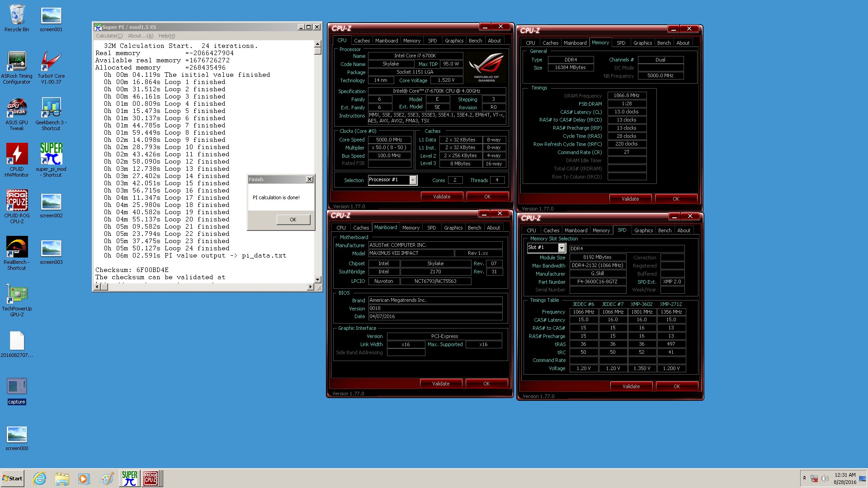Click the Checksum 6F00BD4E line

132,270
